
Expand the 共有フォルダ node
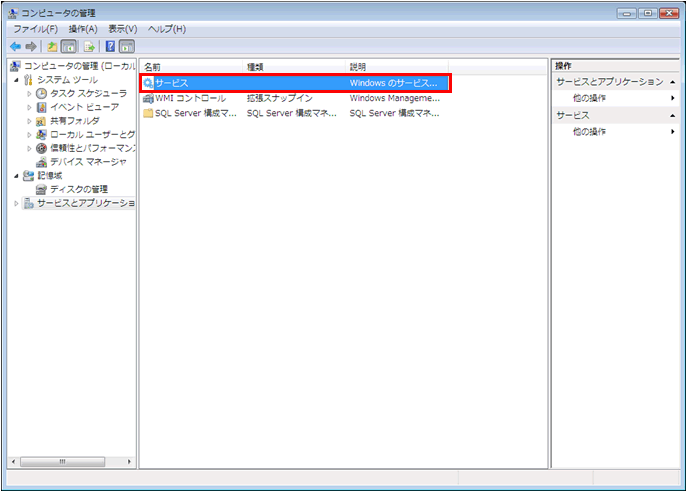point(29,121)
